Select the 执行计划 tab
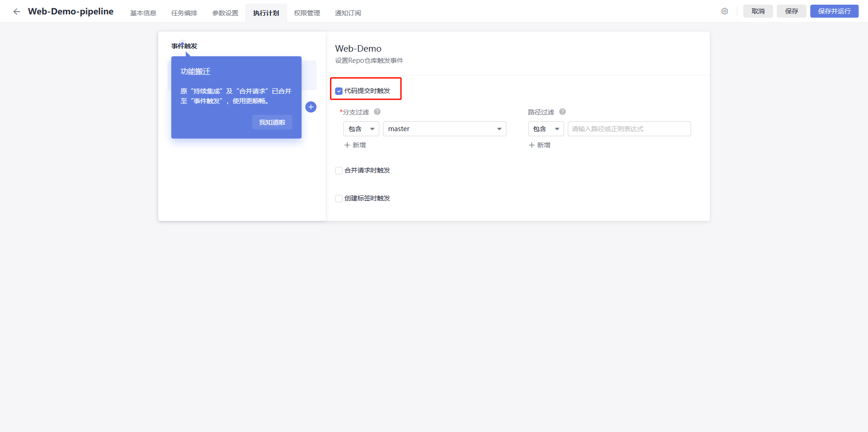This screenshot has height=432, width=868. tap(266, 13)
